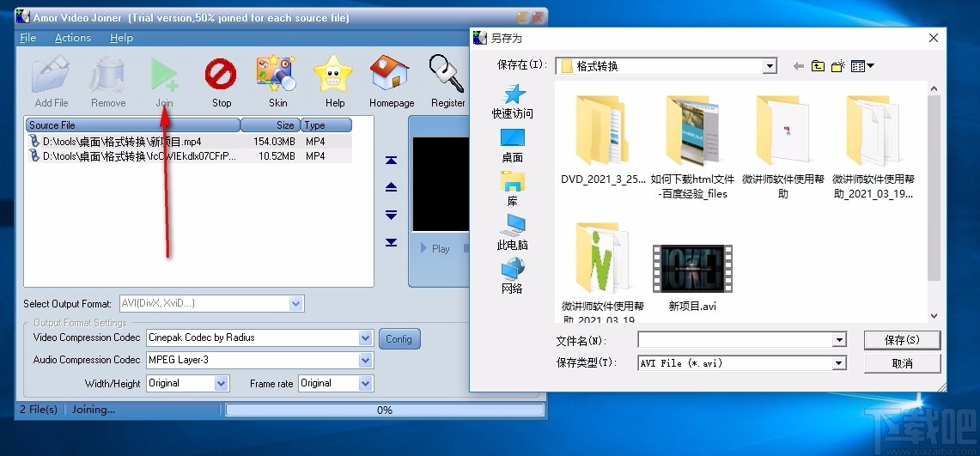Select Network (网络) in save dialog sidebar

tap(513, 276)
